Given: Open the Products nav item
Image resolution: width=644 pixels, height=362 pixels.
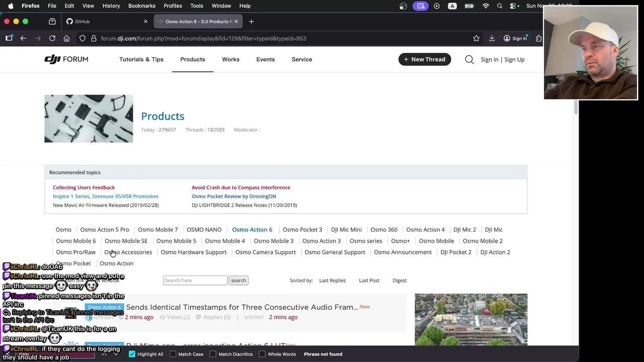Looking at the screenshot, I should point(193,59).
